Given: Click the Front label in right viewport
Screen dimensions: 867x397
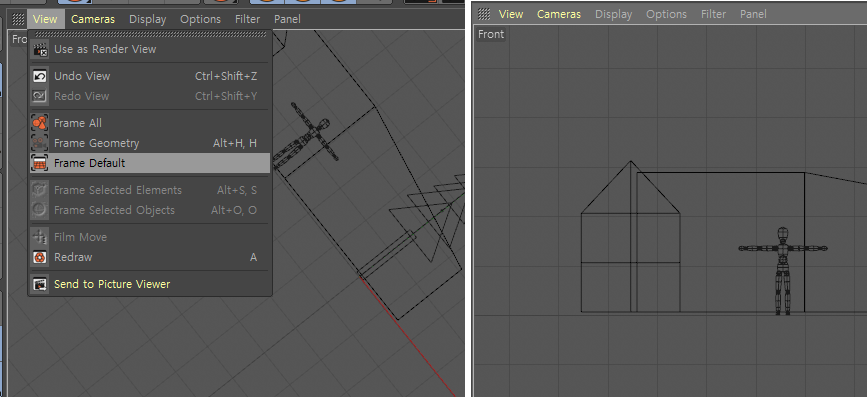Looking at the screenshot, I should click(x=491, y=34).
